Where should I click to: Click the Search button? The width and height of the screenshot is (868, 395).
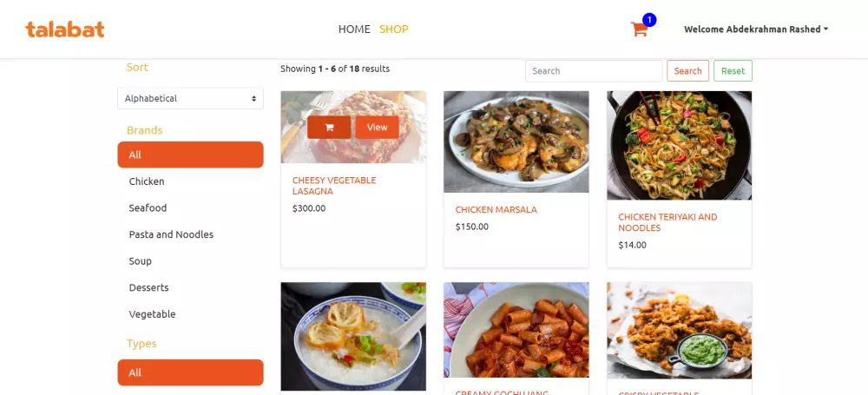(x=687, y=71)
